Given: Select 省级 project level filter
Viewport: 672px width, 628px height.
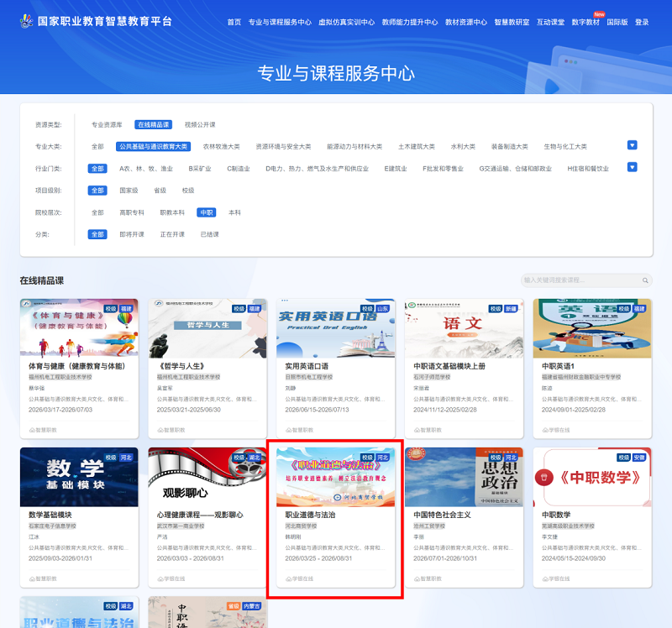Looking at the screenshot, I should [160, 191].
